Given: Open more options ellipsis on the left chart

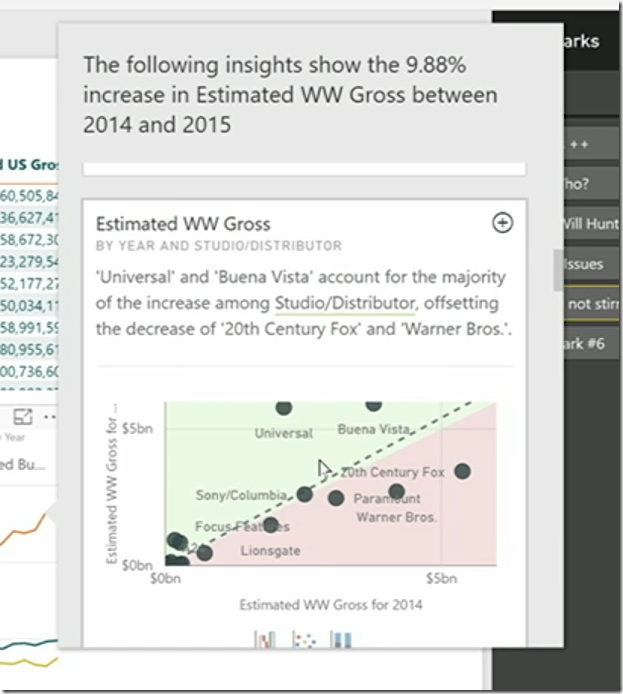Looking at the screenshot, I should [x=48, y=417].
